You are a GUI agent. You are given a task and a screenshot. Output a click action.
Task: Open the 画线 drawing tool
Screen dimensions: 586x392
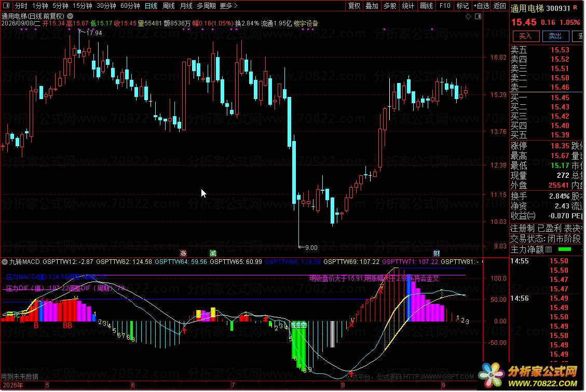426,6
